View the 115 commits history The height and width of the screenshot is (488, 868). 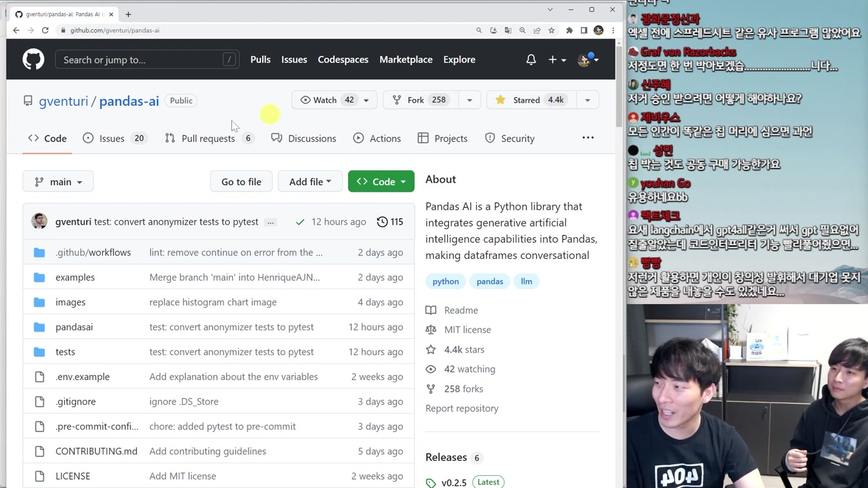point(390,221)
